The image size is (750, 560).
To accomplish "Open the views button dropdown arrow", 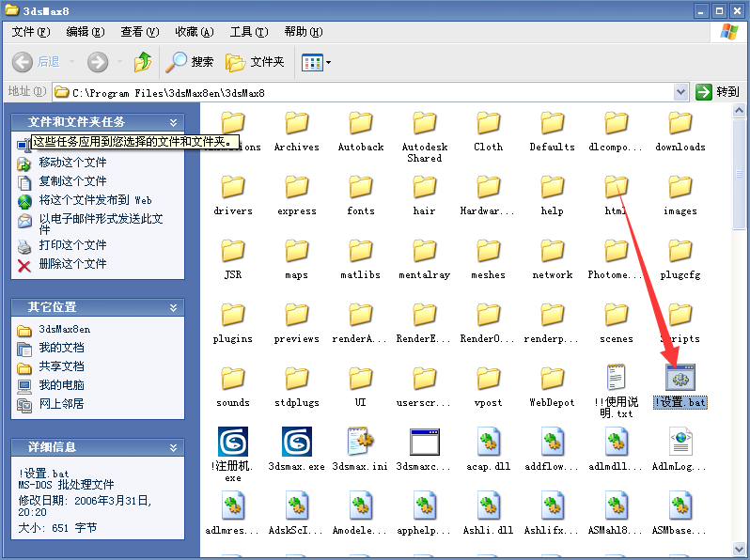I will (x=328, y=62).
